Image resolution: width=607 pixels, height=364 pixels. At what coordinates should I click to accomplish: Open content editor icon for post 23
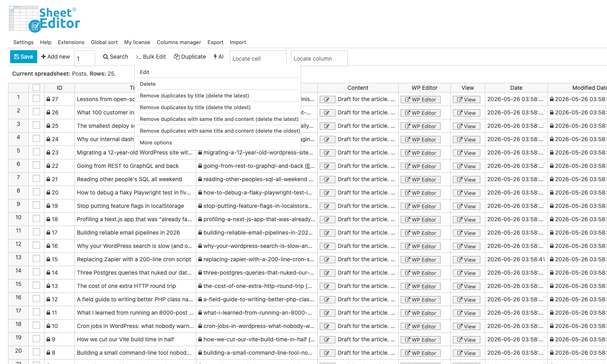[x=327, y=153]
